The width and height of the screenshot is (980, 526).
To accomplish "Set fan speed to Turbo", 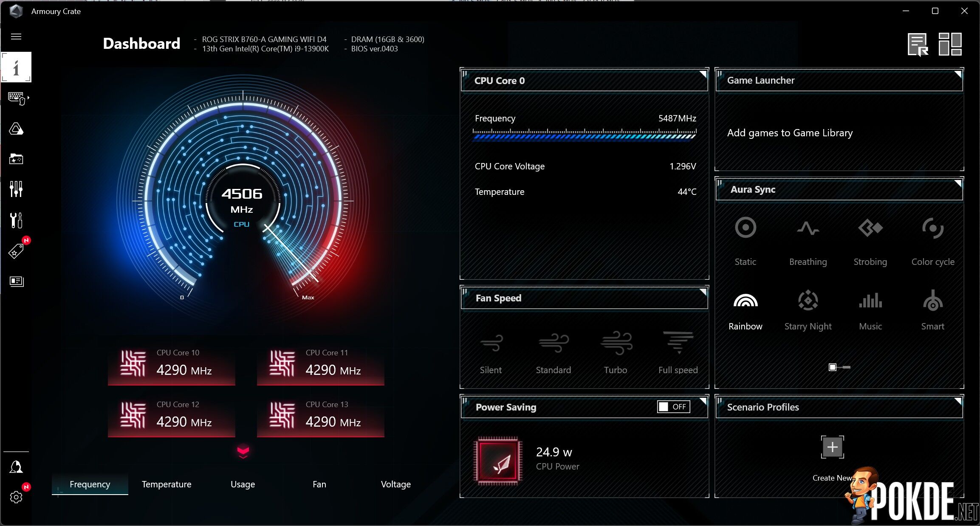I will (x=616, y=353).
